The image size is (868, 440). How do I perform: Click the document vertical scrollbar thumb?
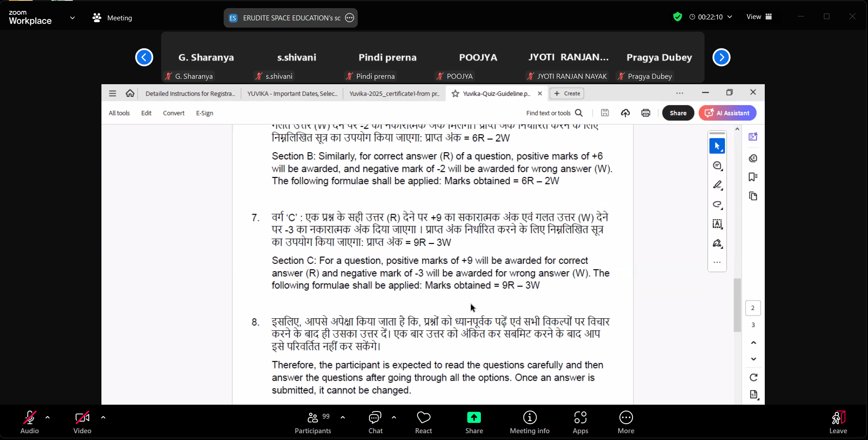737,305
